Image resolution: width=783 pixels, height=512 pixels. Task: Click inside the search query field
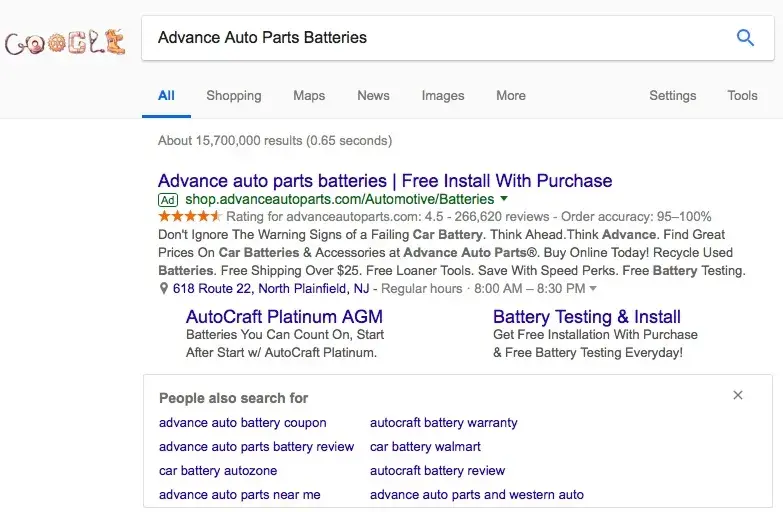click(x=430, y=38)
